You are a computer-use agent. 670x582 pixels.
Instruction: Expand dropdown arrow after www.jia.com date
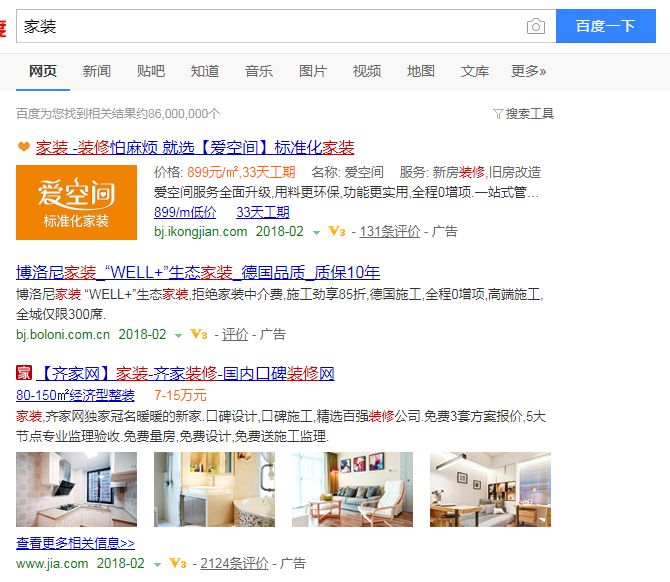point(157,564)
